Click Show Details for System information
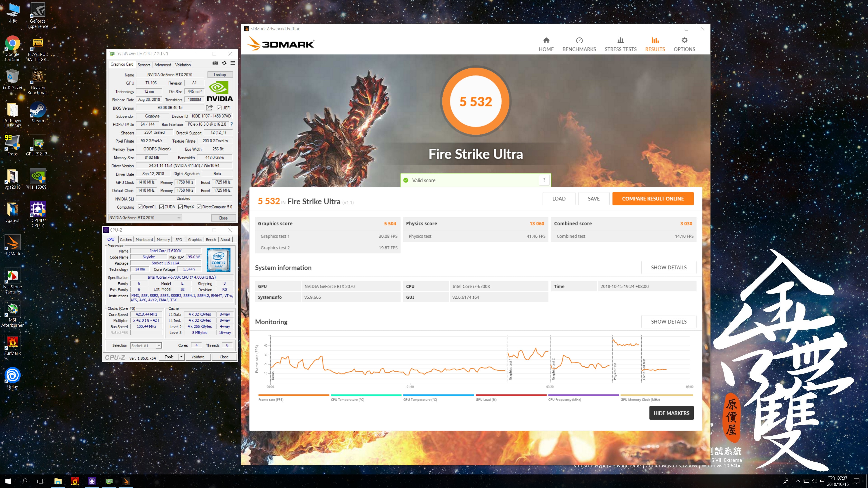 tap(669, 267)
